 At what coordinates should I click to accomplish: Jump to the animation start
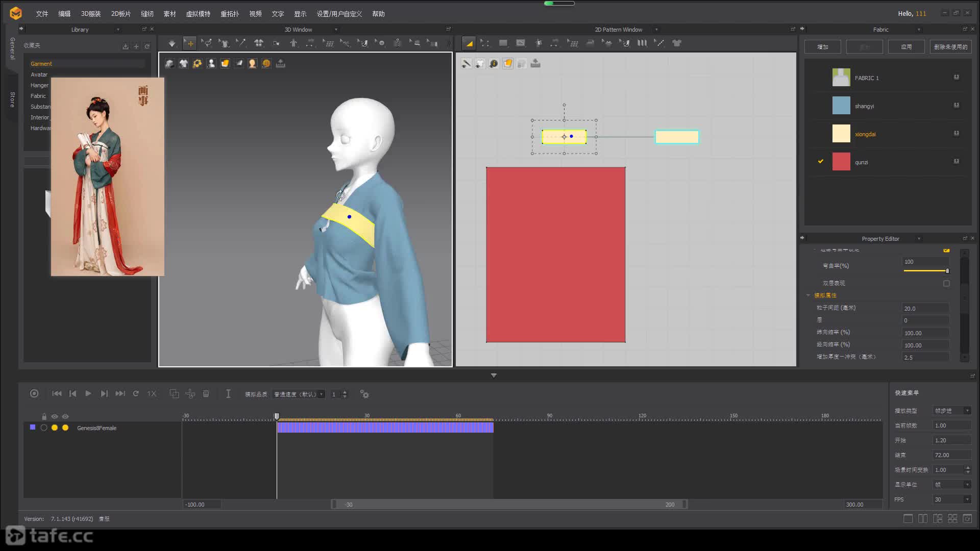[x=57, y=393]
